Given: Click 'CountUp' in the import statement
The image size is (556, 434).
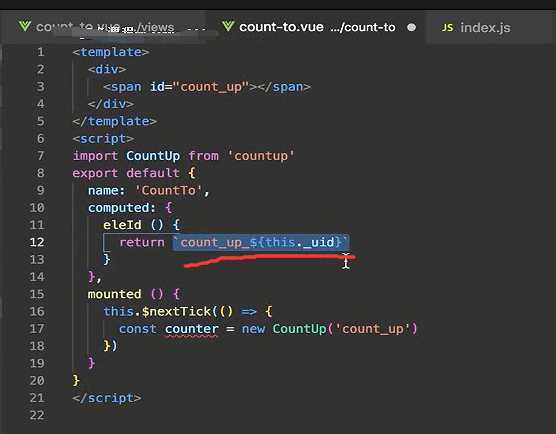Looking at the screenshot, I should click(x=153, y=156).
